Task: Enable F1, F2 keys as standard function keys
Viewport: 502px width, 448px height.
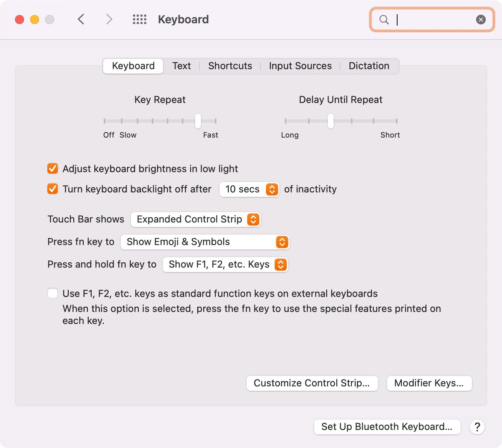Action: tap(53, 293)
